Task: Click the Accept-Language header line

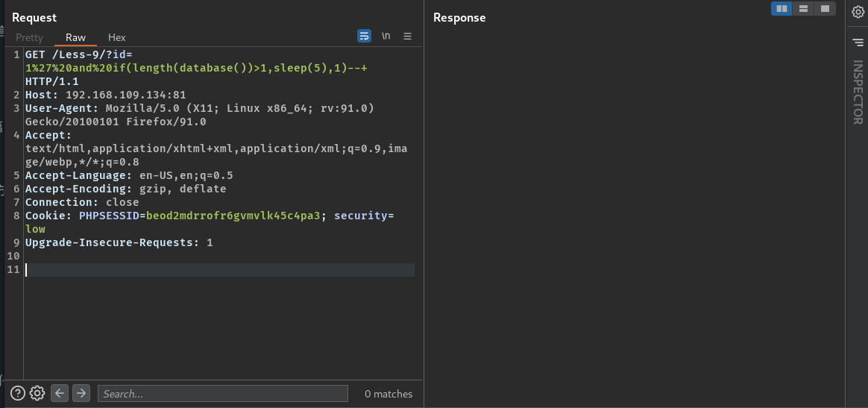Action: click(x=129, y=175)
